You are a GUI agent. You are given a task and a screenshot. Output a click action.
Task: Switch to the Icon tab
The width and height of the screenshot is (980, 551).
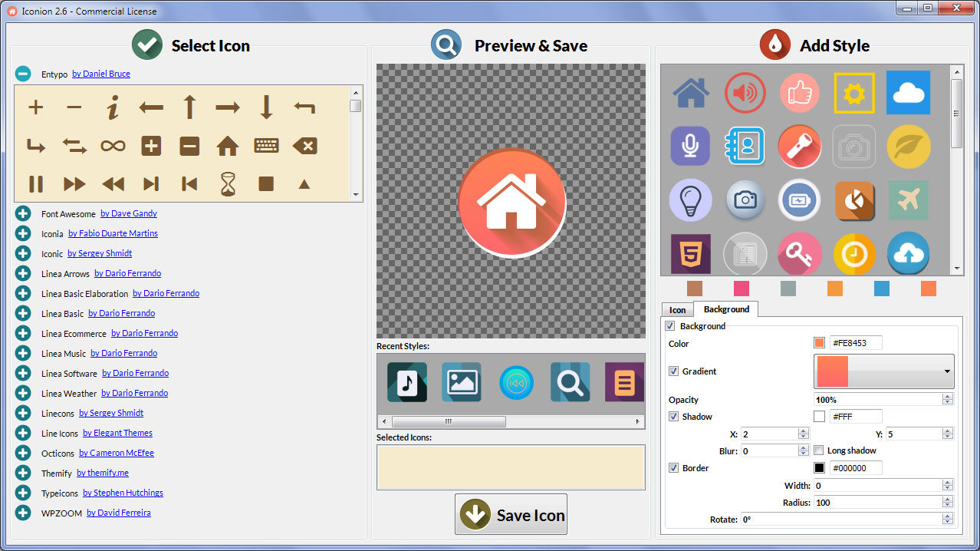click(677, 309)
